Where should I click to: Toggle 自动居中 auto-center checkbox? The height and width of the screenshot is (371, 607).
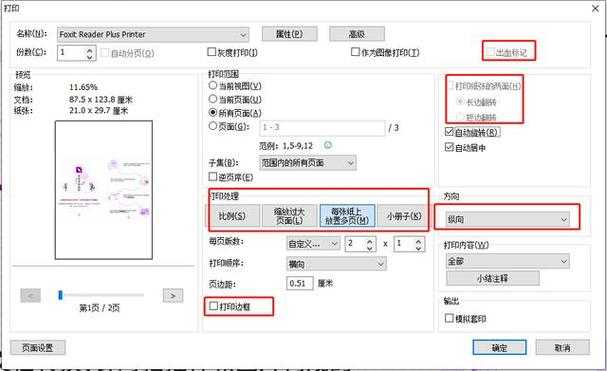pyautogui.click(x=449, y=147)
